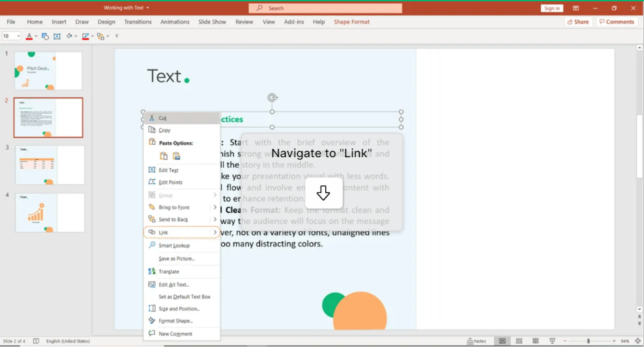Click the Arrange objects icon
Image resolution: width=644 pixels, height=347 pixels.
101,36
